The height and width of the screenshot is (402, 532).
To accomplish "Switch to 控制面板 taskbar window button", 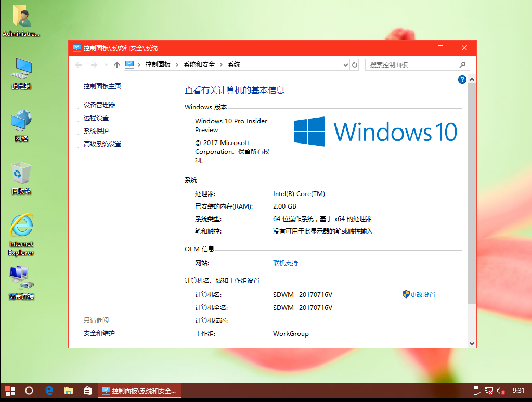I will pos(139,391).
